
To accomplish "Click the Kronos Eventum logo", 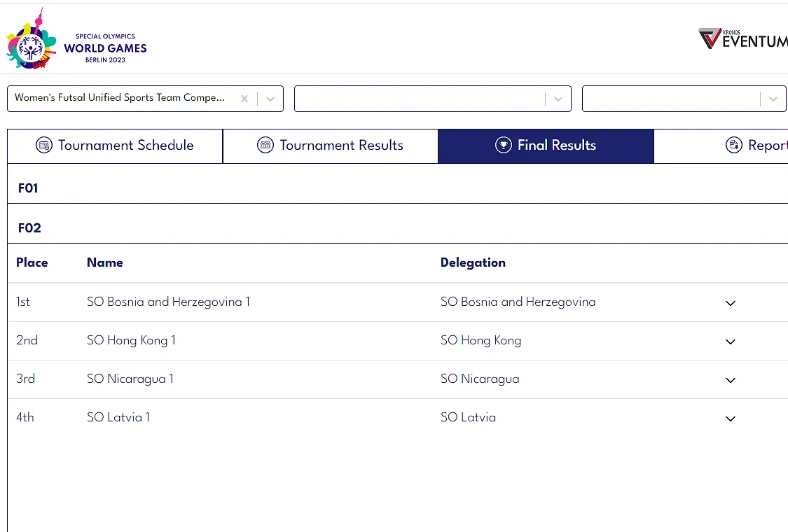I will (742, 39).
